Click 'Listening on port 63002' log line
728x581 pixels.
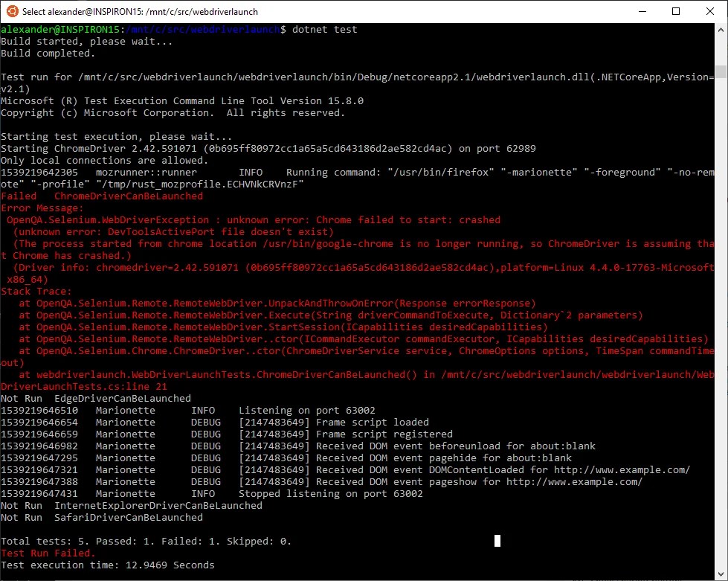(x=187, y=410)
